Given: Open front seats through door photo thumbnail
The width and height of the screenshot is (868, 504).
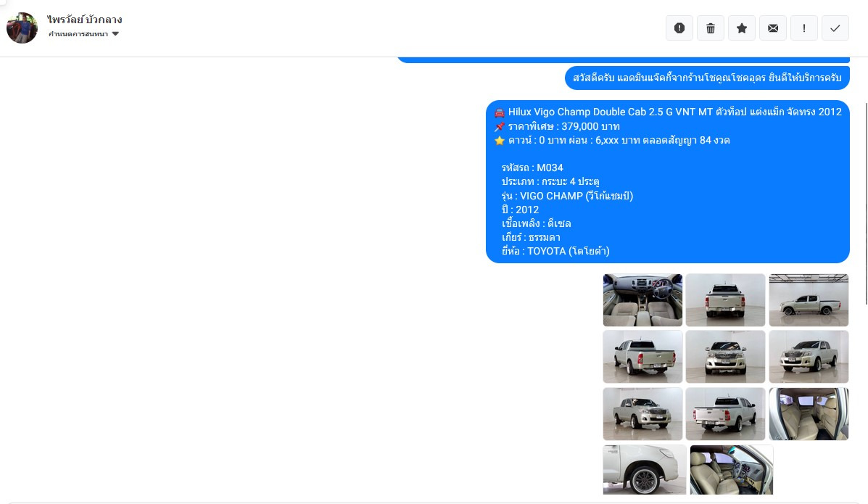Looking at the screenshot, I should coord(731,470).
